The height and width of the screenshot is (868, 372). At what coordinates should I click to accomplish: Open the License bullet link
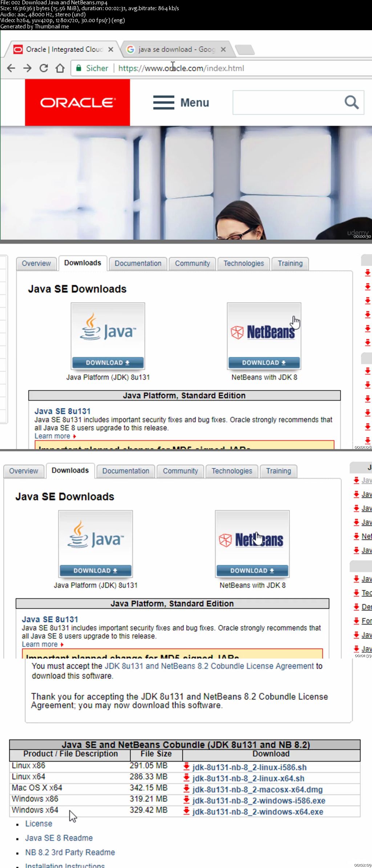click(39, 824)
